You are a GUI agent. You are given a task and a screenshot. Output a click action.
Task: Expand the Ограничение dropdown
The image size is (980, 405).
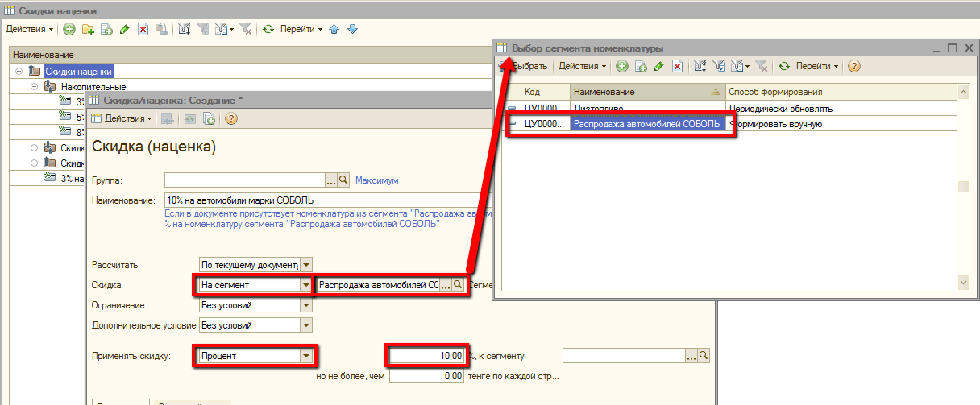pos(305,305)
